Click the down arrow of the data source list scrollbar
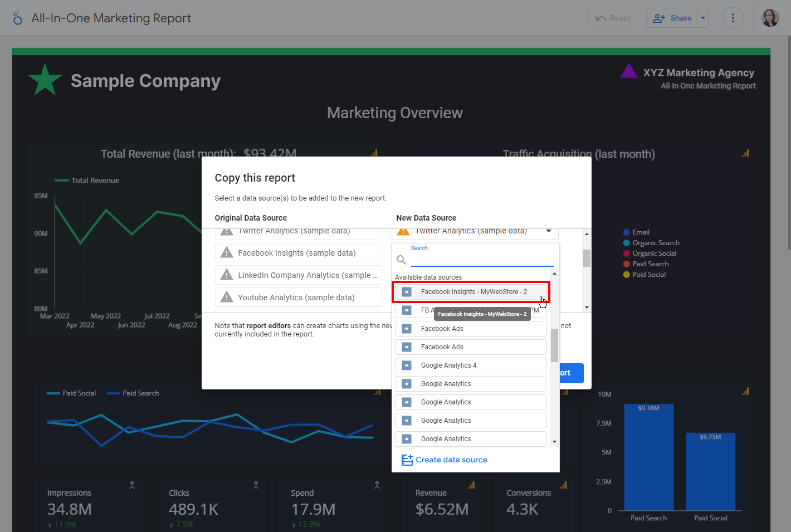791x532 pixels. point(554,441)
